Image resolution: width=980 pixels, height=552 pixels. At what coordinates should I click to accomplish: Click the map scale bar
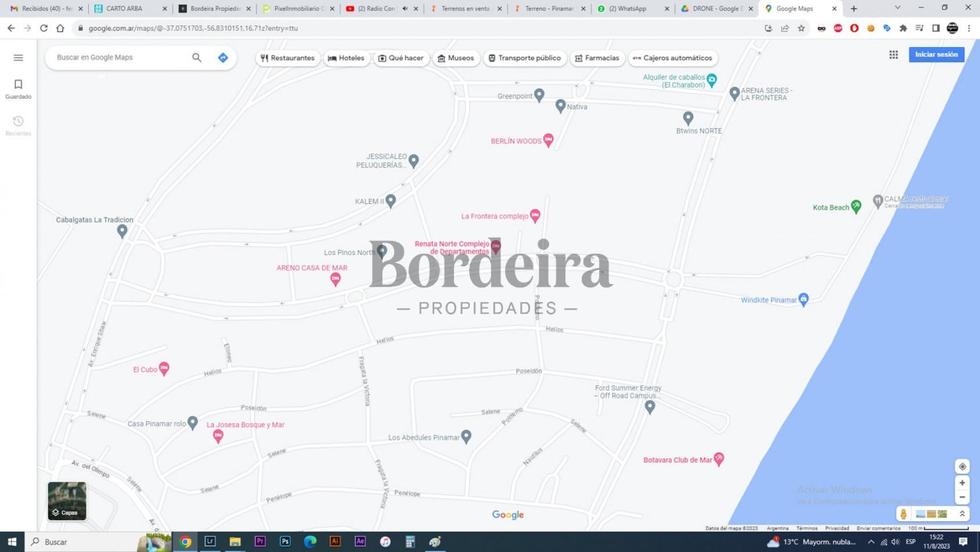[938, 528]
